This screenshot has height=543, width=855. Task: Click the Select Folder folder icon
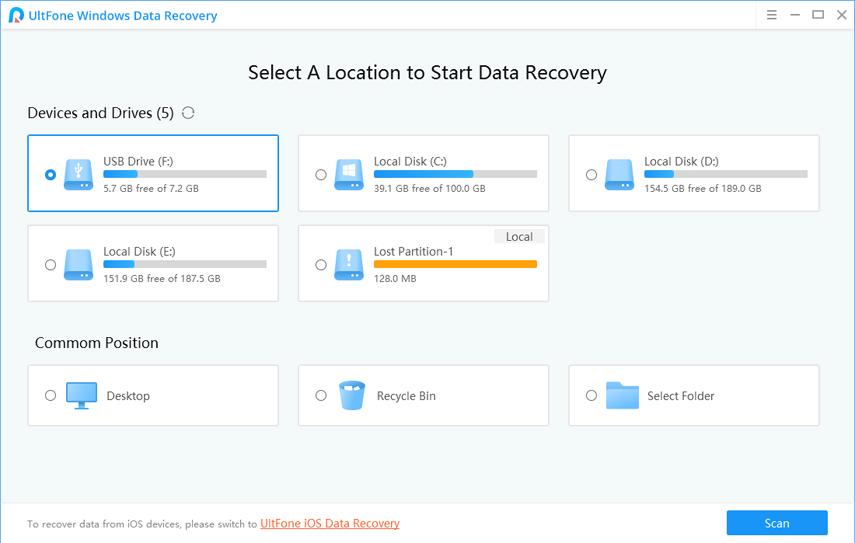[622, 395]
